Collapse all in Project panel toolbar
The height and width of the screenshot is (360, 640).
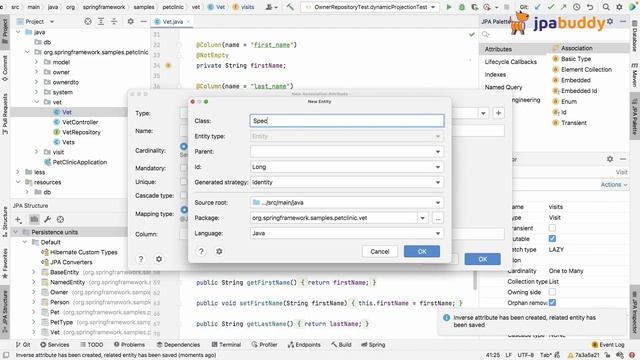[114, 21]
